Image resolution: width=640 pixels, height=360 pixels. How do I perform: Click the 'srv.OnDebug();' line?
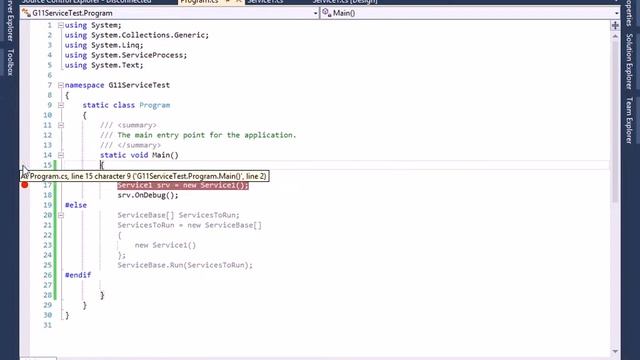[148, 195]
